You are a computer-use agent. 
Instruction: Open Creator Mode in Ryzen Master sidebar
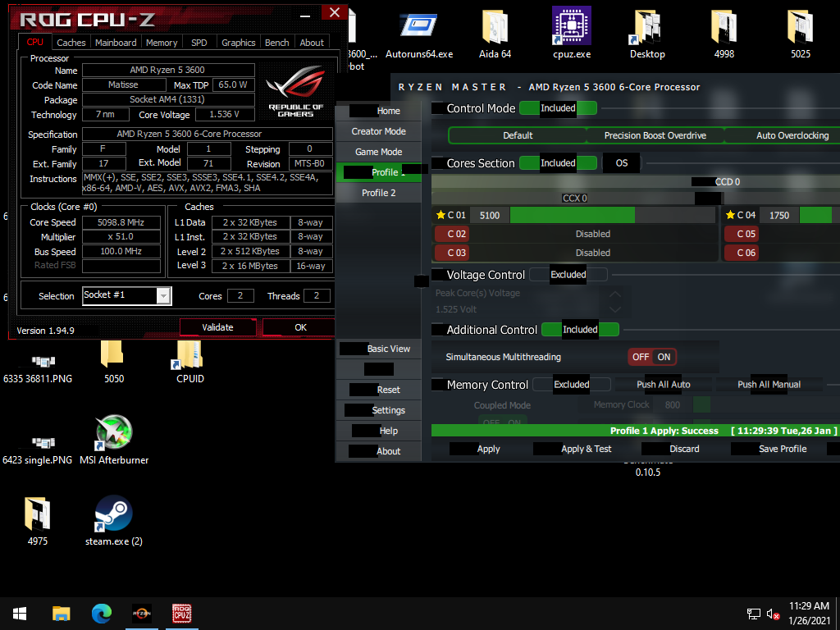tap(378, 131)
